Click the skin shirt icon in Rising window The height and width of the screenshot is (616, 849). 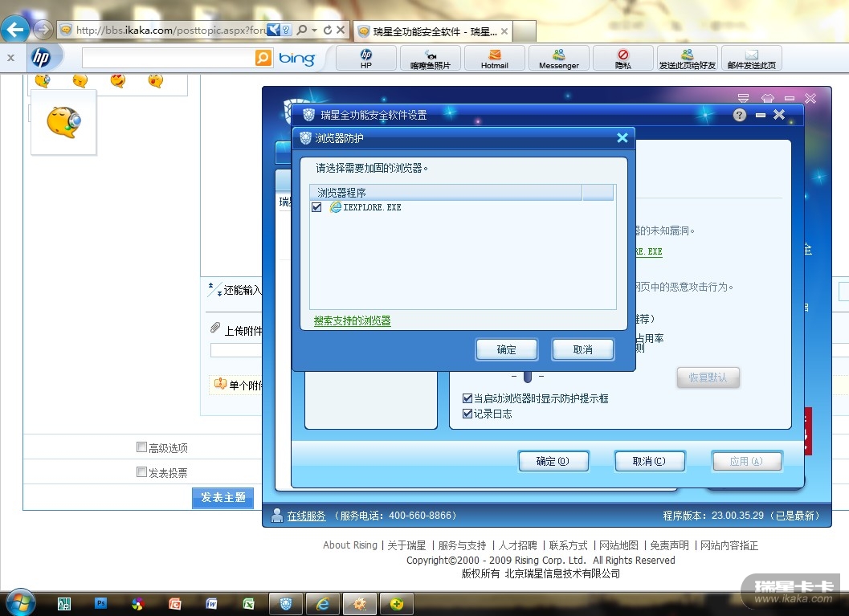tap(768, 98)
